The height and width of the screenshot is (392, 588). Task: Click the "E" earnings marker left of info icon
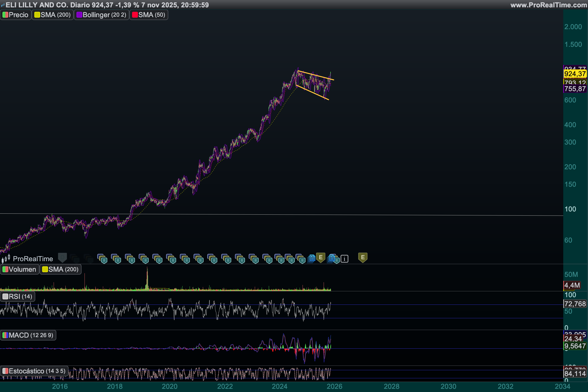[320, 257]
